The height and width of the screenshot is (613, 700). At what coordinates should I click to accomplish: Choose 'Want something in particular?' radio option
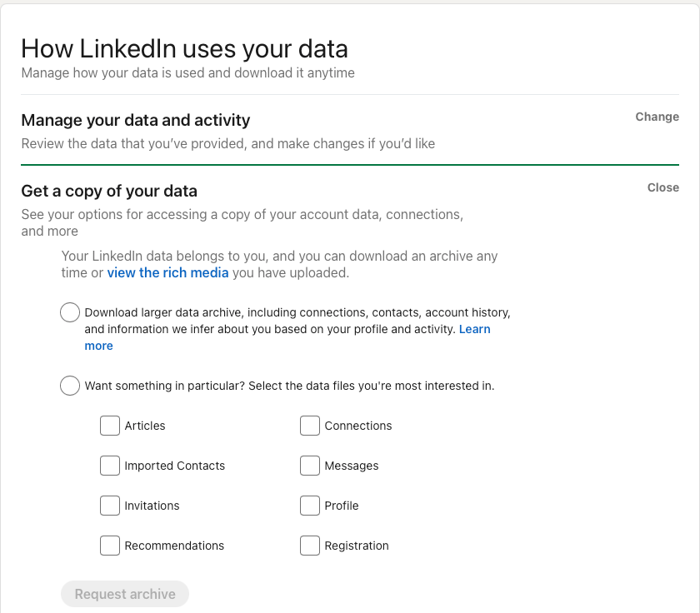70,386
